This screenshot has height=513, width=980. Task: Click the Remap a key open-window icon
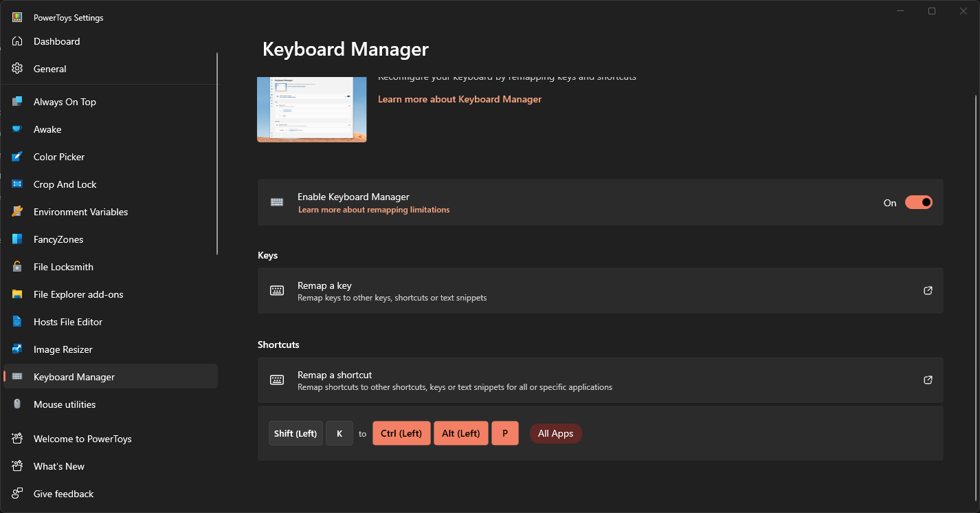point(928,291)
